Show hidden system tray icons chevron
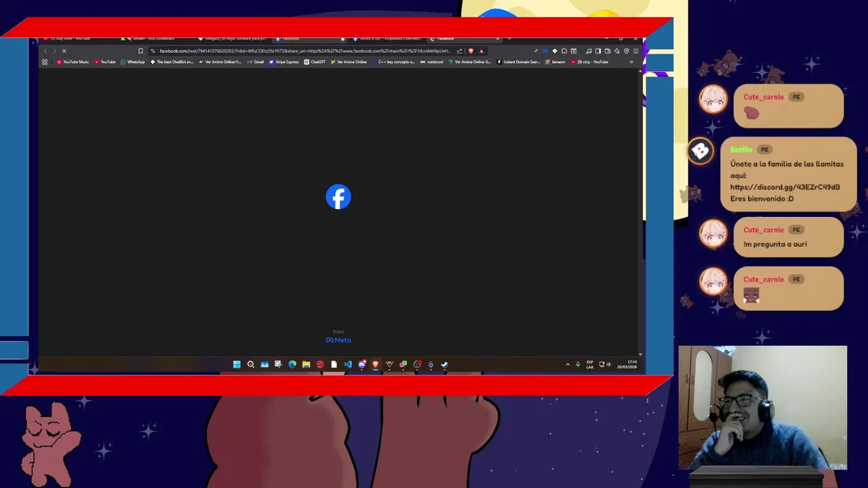This screenshot has width=868, height=488. point(568,365)
